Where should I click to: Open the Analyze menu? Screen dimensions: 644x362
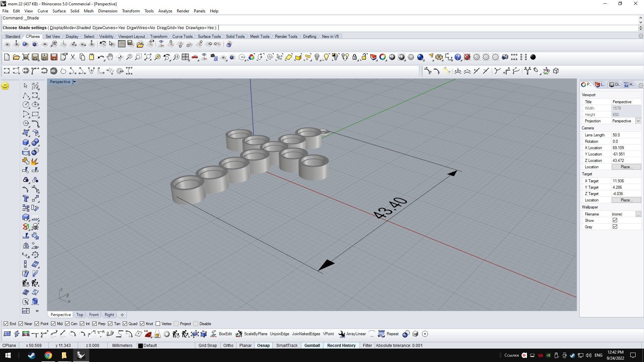pos(165,11)
